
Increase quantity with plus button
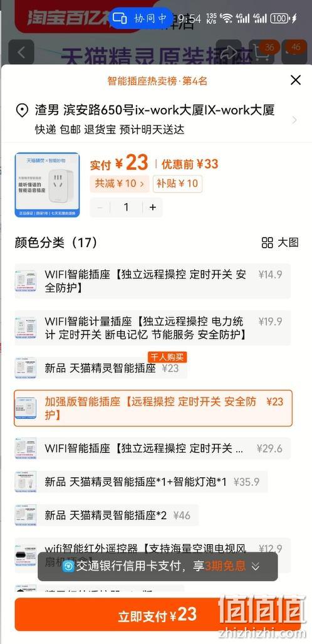(x=153, y=208)
